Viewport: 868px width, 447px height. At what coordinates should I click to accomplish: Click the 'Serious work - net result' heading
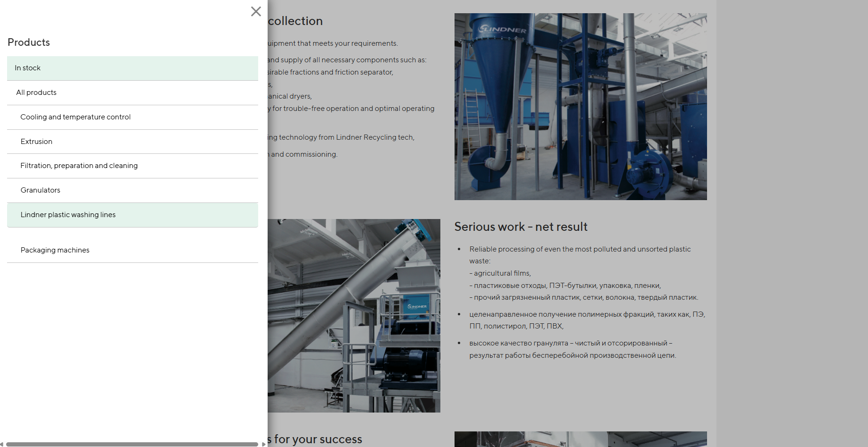coord(521,227)
